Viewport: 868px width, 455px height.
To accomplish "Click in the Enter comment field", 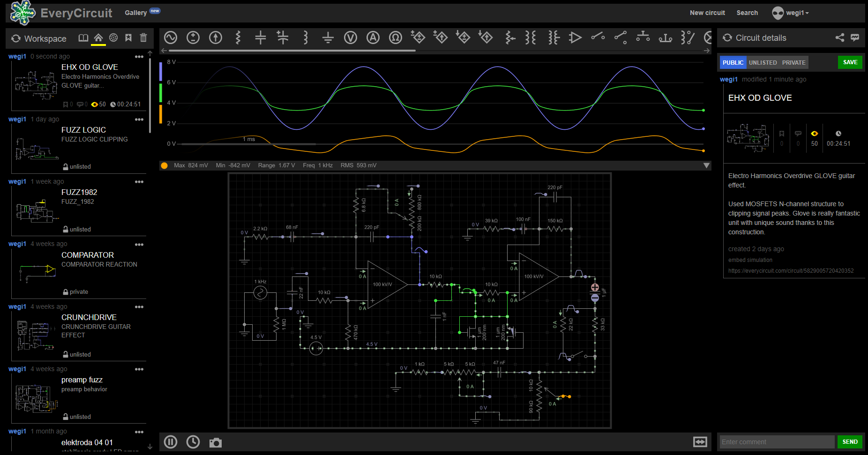I will [777, 442].
